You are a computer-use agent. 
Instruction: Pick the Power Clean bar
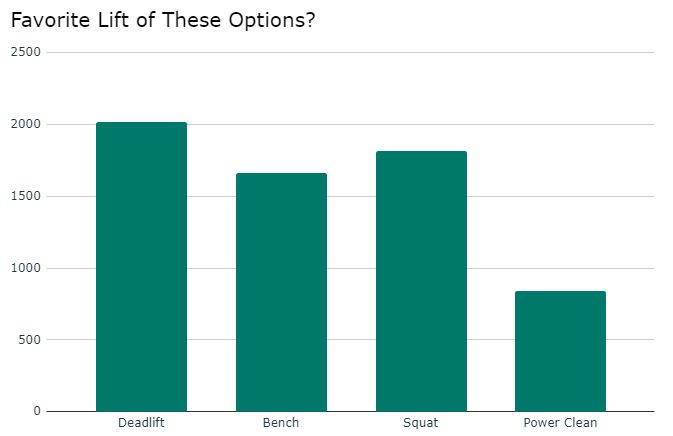[x=560, y=351]
